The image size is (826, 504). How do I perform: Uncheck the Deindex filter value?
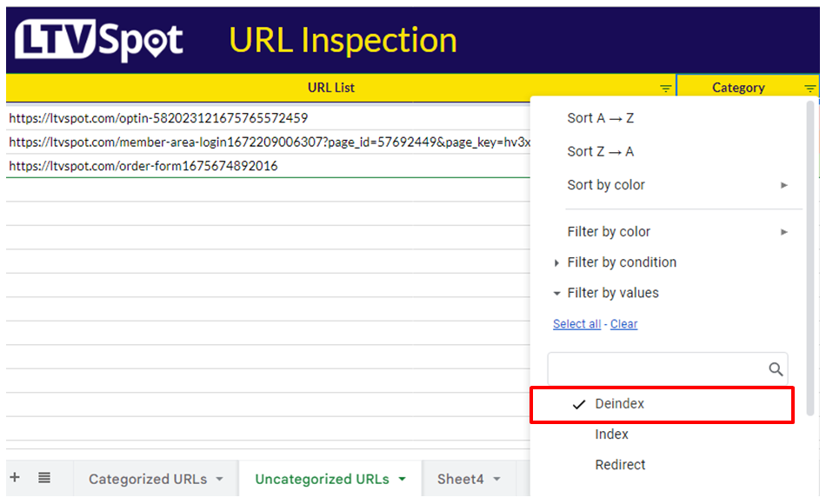coord(663,404)
